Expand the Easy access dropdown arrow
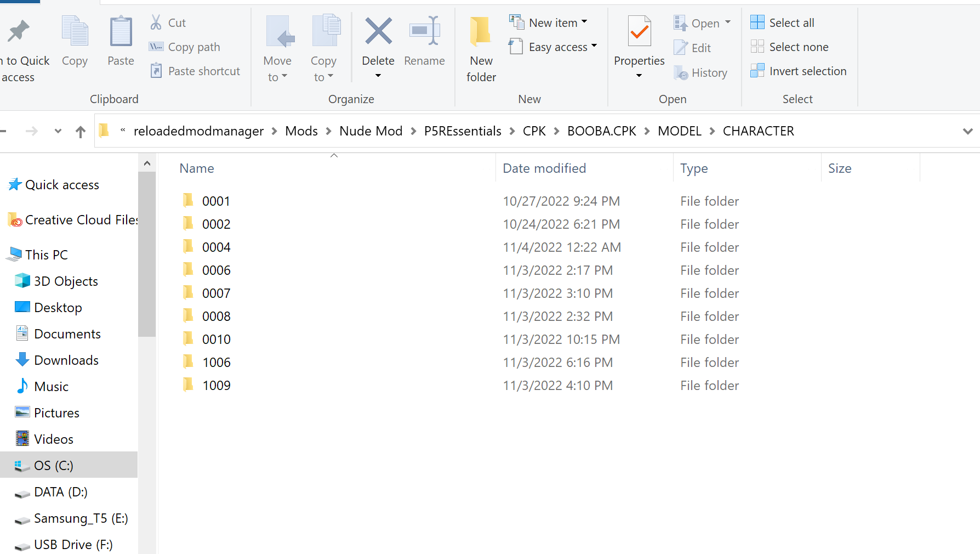980x554 pixels. pos(594,46)
